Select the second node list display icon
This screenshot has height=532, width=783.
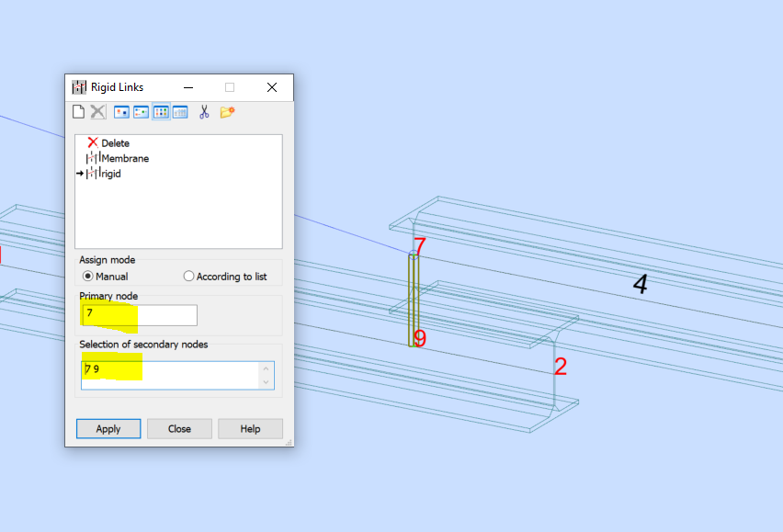[142, 111]
